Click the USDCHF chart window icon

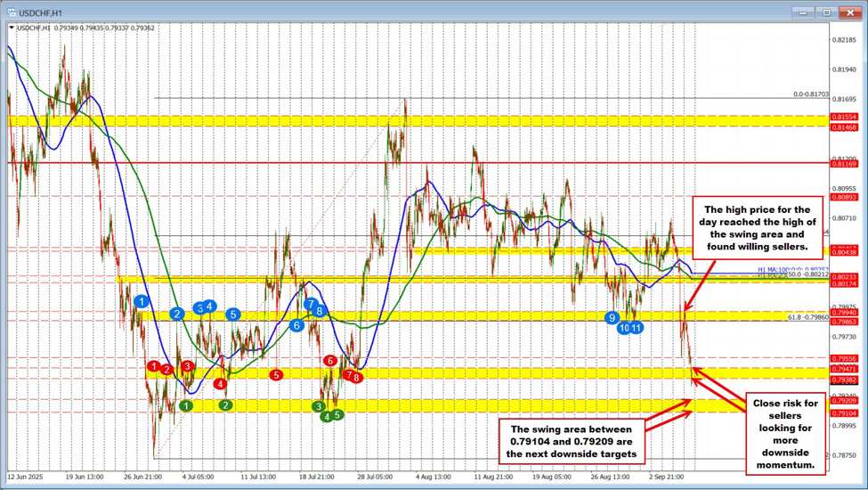pyautogui.click(x=11, y=12)
